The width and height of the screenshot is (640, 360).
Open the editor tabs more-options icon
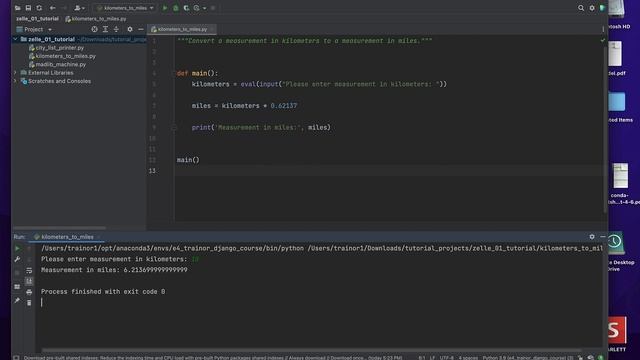click(x=603, y=29)
